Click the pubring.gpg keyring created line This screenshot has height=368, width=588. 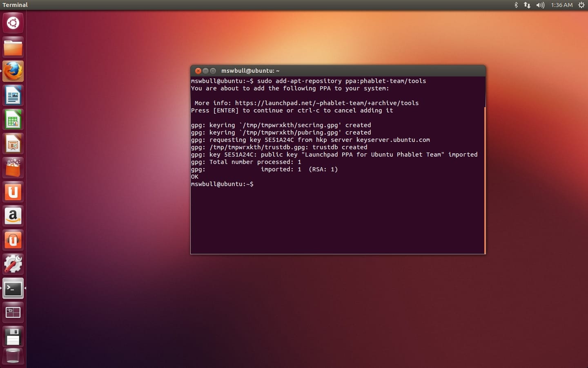(x=281, y=132)
